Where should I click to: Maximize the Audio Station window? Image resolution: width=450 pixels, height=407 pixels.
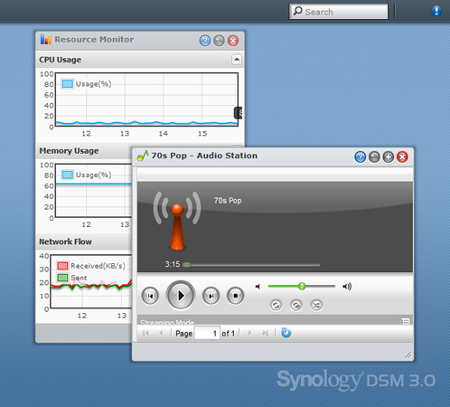pyautogui.click(x=388, y=157)
